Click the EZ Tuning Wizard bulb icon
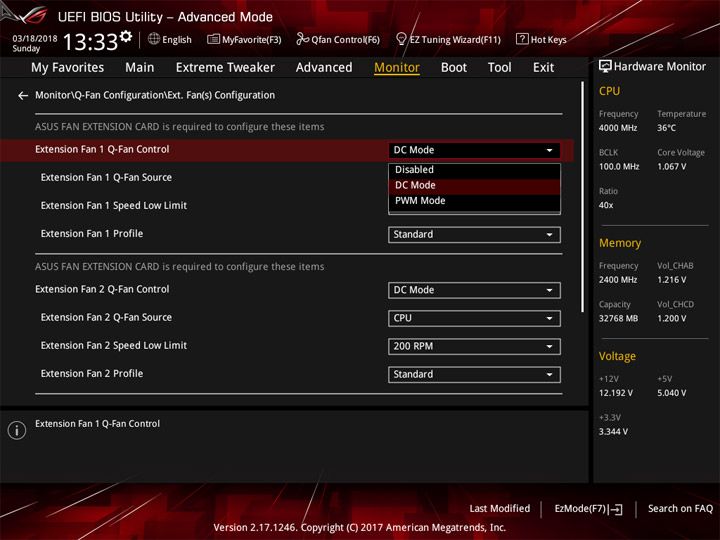Screen dimensions: 720x540 click(401, 39)
